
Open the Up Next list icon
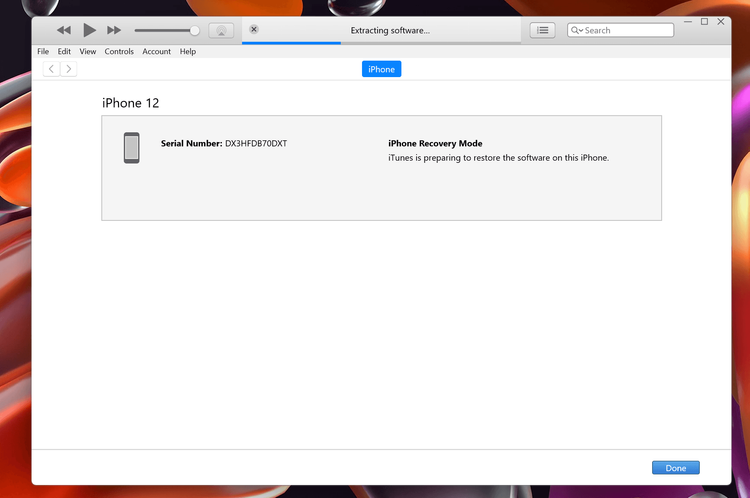coord(542,30)
